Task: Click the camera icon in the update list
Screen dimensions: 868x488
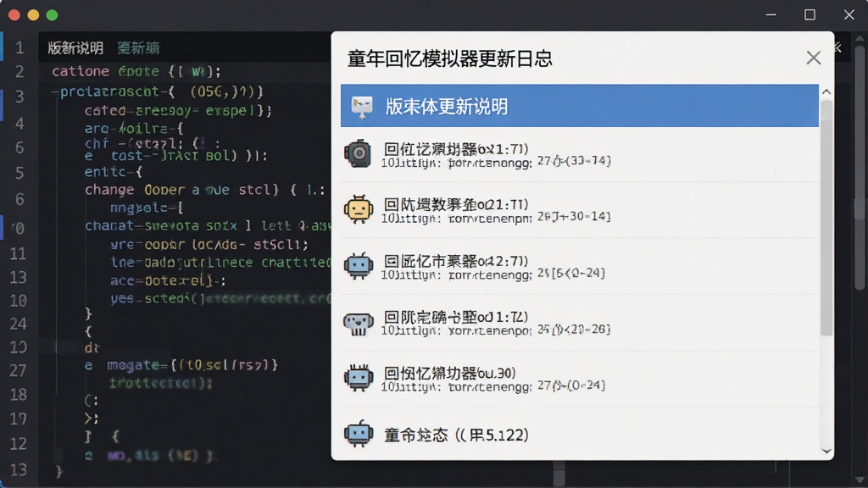Action: click(x=359, y=153)
